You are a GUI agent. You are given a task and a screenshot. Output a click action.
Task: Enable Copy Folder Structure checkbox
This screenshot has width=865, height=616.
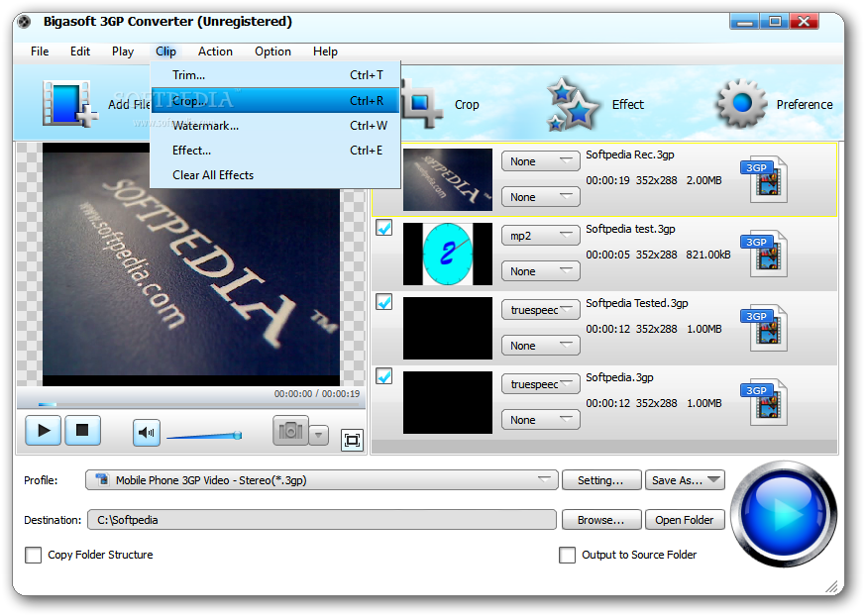click(x=33, y=555)
